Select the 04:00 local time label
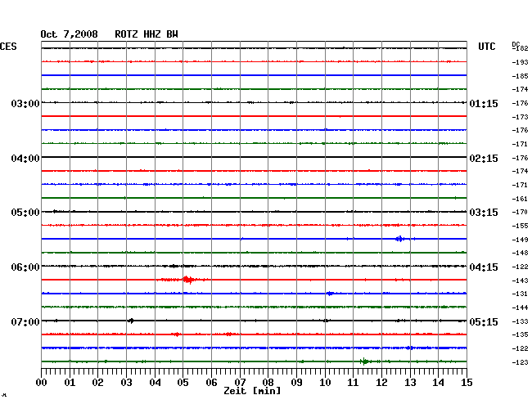Screen dimensions: 532x404 [x=25, y=159]
